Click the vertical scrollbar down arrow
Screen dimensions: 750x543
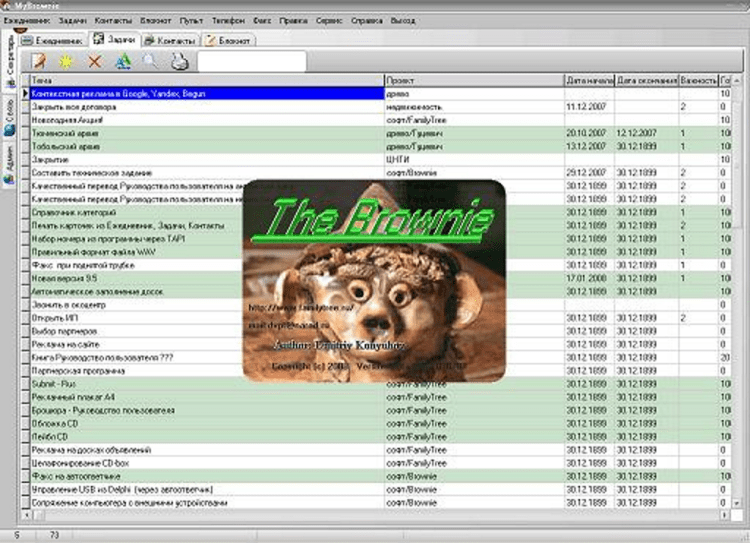point(737,503)
